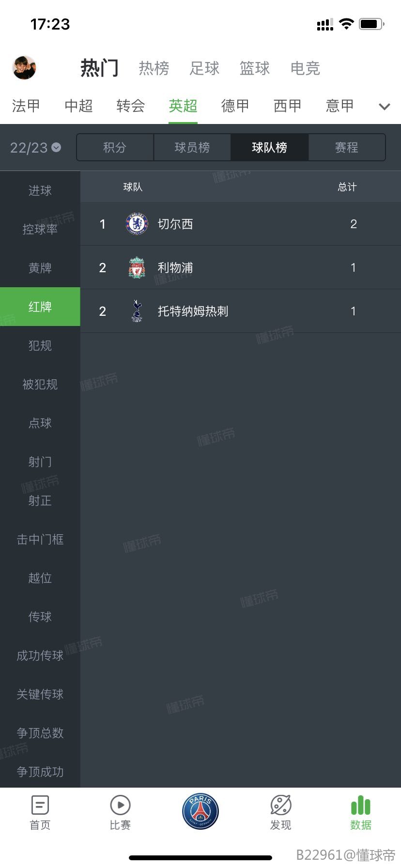The width and height of the screenshot is (401, 868).
Task: Open the 首页 home icon
Action: [x=40, y=806]
